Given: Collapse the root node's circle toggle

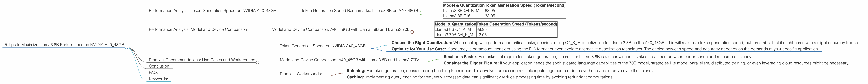Looking at the screenshot, I should pyautogui.click(x=127, y=47).
